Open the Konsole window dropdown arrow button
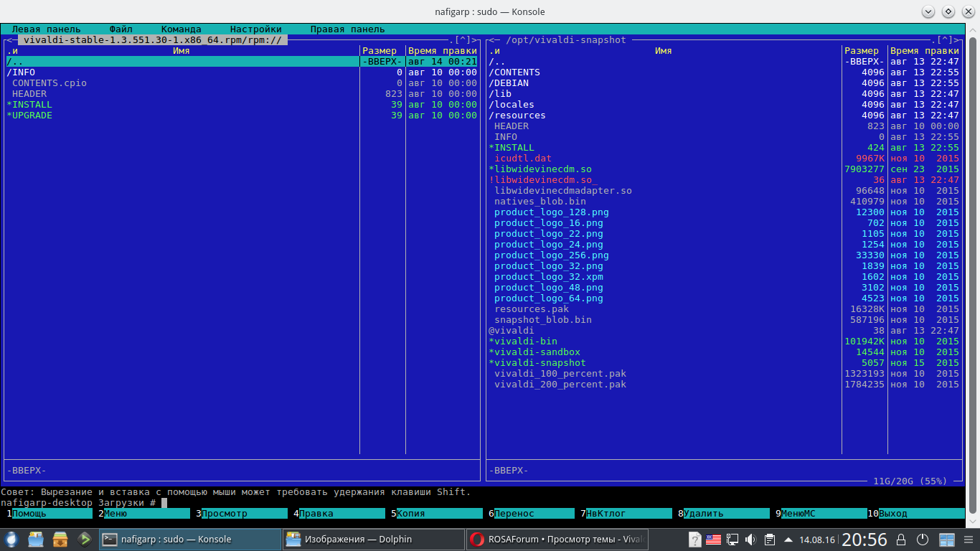Image resolution: width=980 pixels, height=551 pixels. click(928, 11)
